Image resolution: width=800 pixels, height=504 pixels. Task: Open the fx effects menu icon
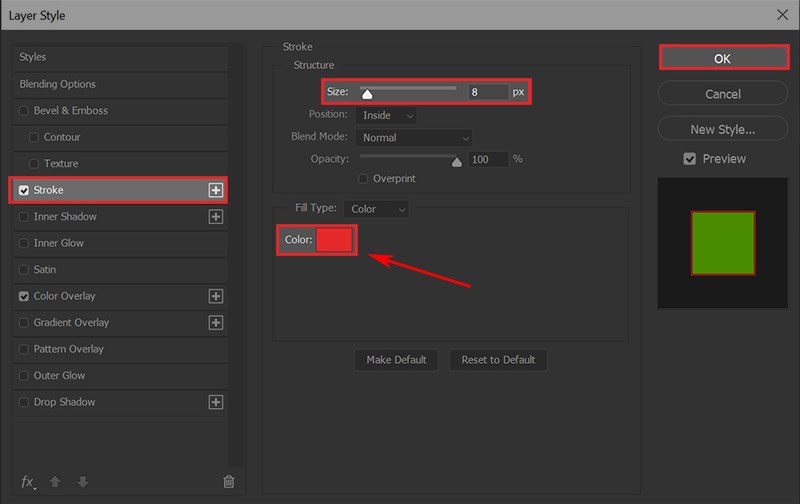pyautogui.click(x=28, y=481)
